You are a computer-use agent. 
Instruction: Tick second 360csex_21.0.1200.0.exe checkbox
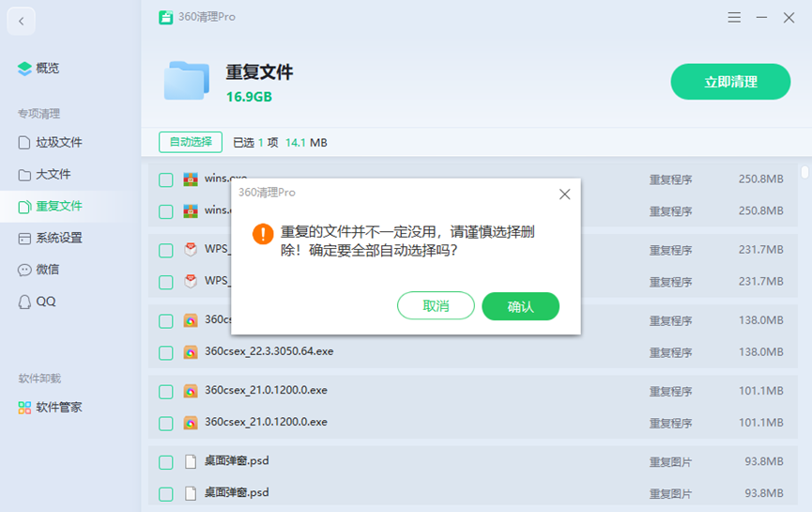[x=166, y=423]
